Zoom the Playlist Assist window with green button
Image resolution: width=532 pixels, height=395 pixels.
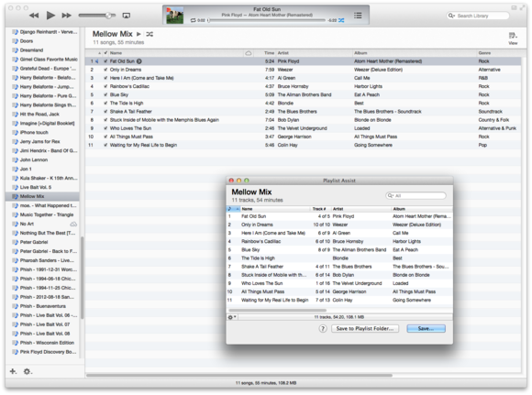coord(247,181)
